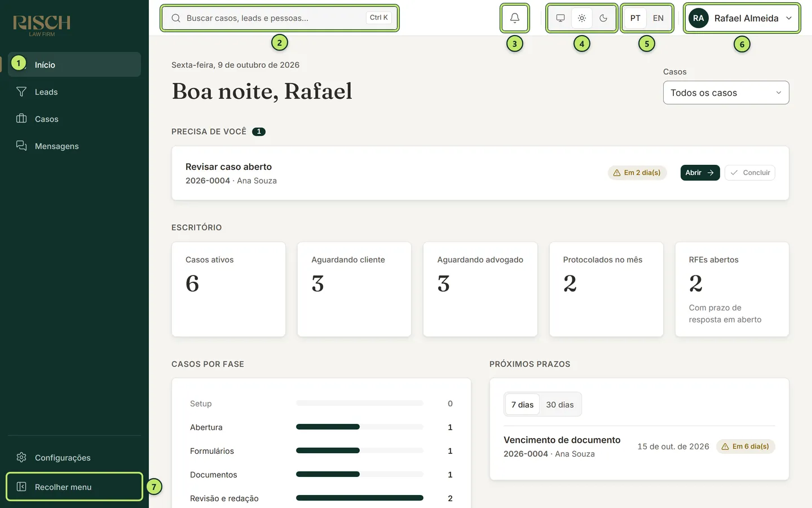Expand the Todos os casos dropdown
Image resolution: width=812 pixels, height=508 pixels.
726,93
